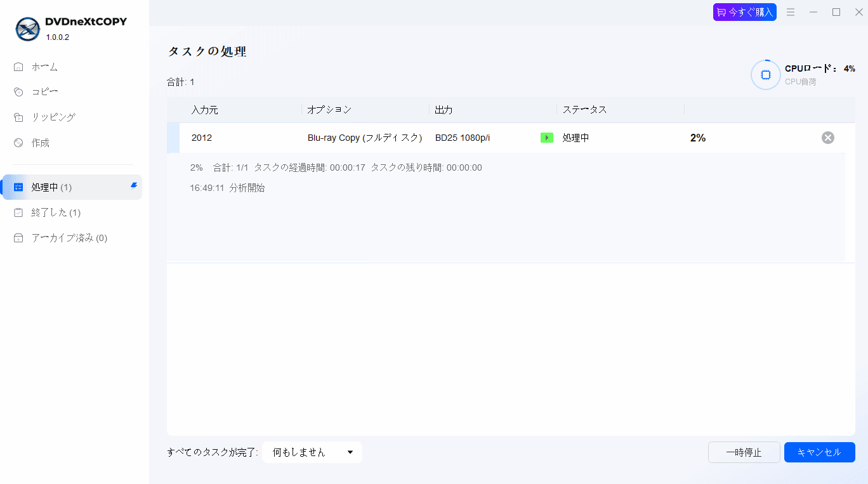Click Blu-ray Copy (フルディスク) cell
Image resolution: width=868 pixels, height=484 pixels.
(365, 138)
